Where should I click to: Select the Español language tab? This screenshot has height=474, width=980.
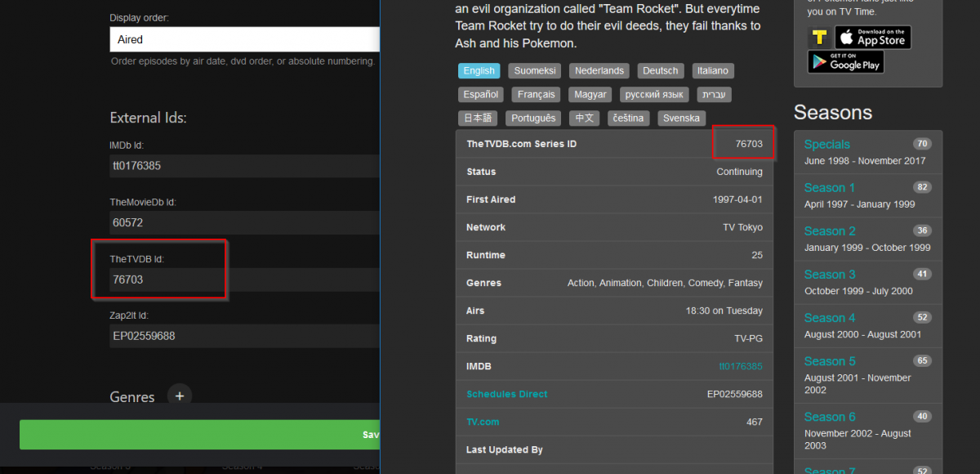480,95
